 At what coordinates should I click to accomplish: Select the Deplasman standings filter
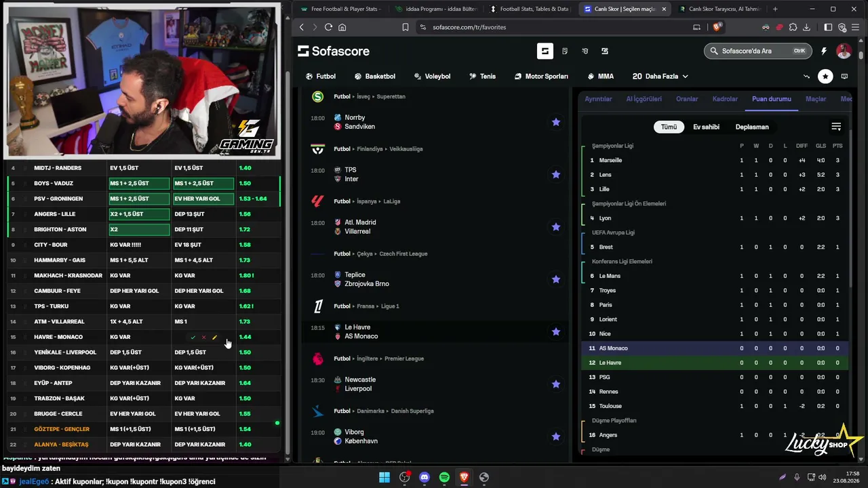(752, 127)
